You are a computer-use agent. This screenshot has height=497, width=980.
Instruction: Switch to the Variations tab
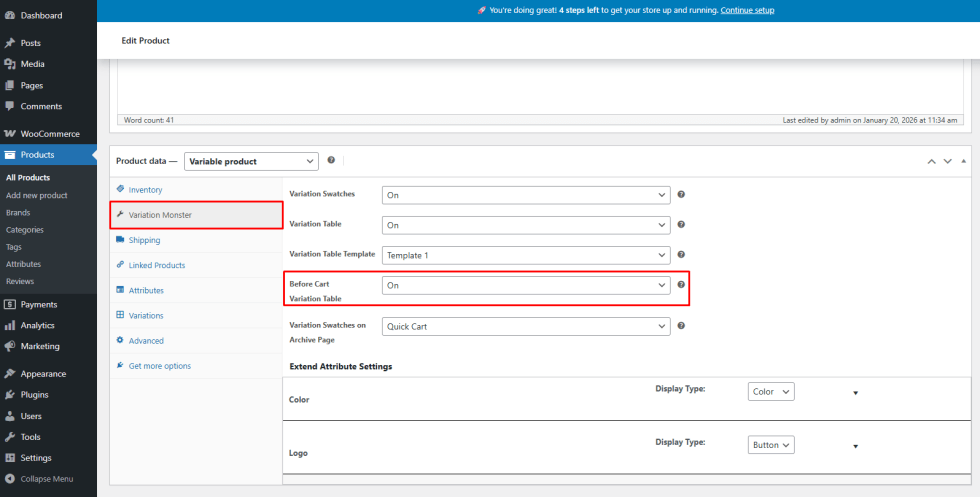[x=146, y=315]
